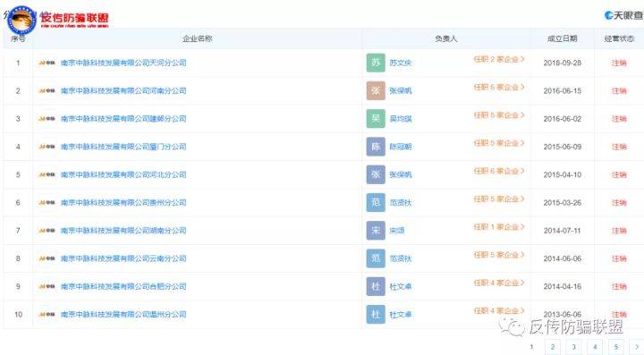Viewport: 644px width, 355px height.
Task: Open the company name link in row 10
Action: pyautogui.click(x=123, y=314)
